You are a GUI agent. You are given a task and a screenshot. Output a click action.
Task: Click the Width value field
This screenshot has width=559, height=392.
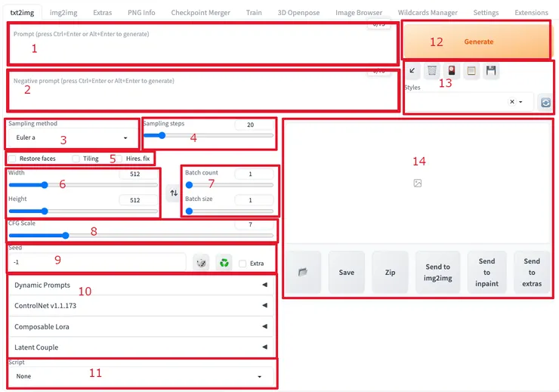pos(138,174)
